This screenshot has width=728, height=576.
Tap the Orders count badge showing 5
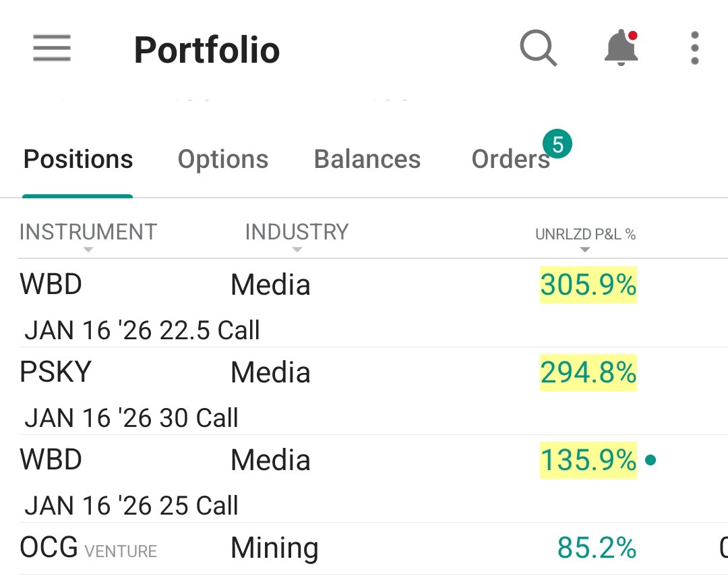coord(557,144)
